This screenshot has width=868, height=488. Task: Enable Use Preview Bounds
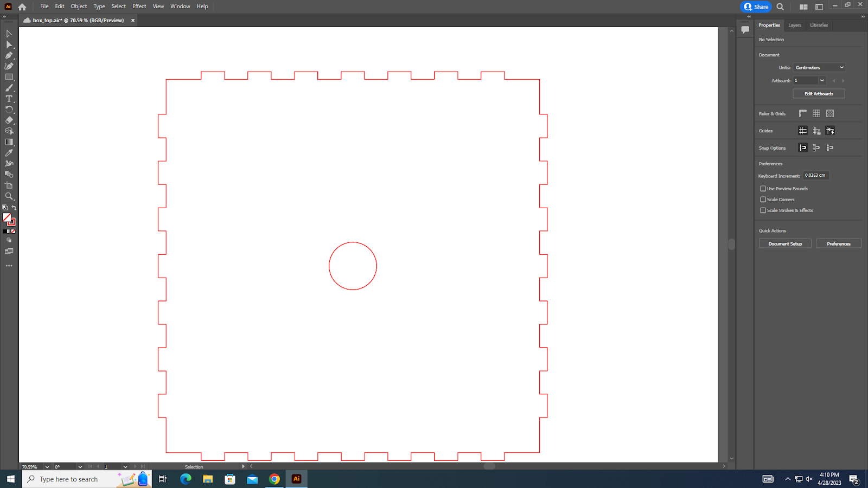(763, 189)
